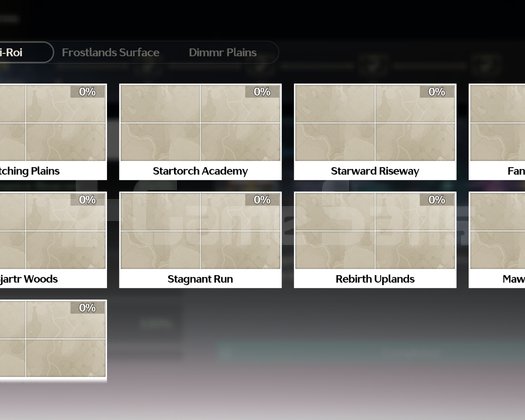Open the map card ending in "jartr Woods"

coord(53,240)
